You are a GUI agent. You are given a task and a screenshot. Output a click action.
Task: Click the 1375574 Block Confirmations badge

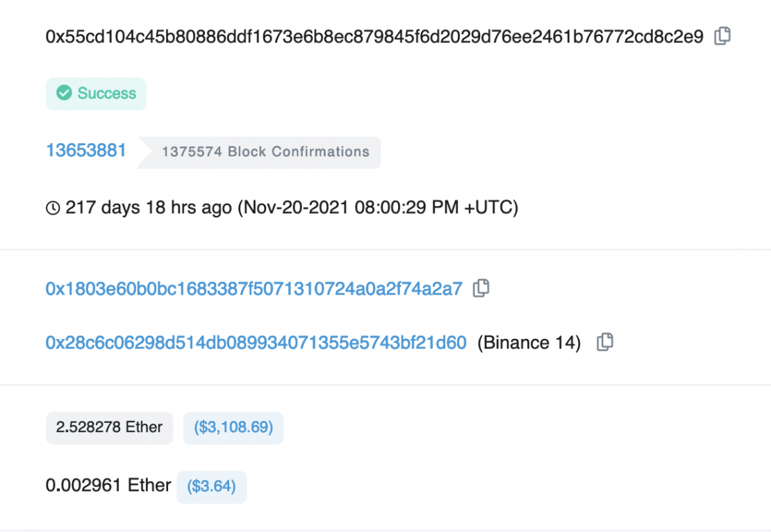click(265, 152)
